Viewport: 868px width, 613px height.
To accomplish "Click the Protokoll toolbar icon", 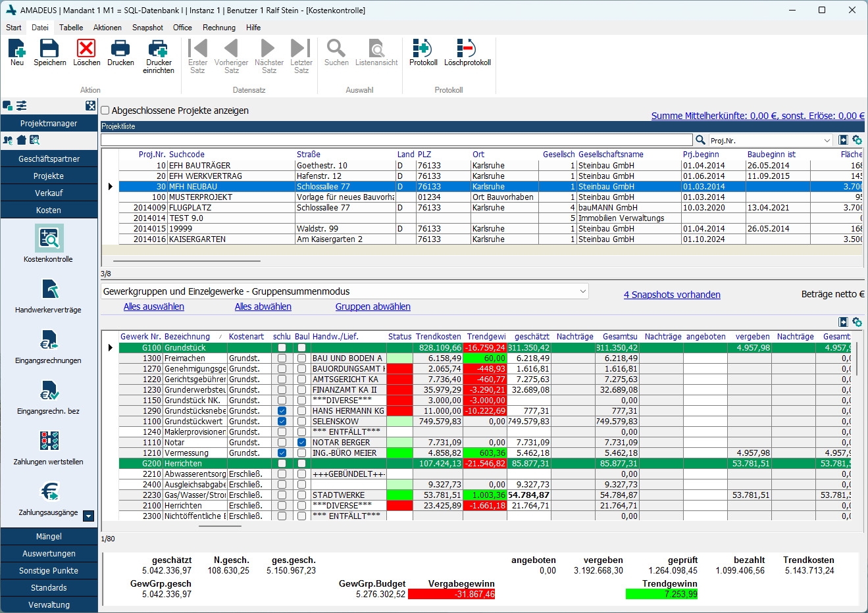I will 422,49.
